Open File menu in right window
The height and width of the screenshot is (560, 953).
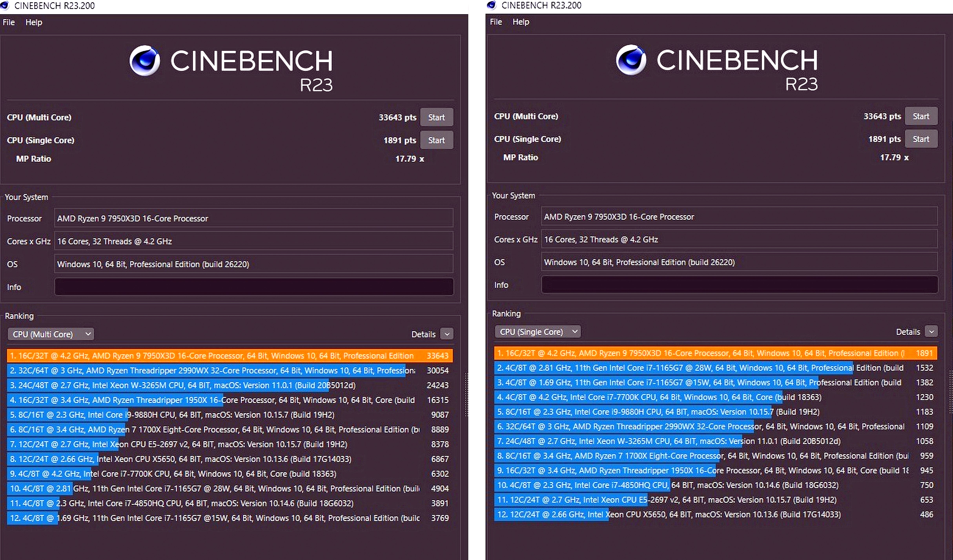(x=496, y=22)
